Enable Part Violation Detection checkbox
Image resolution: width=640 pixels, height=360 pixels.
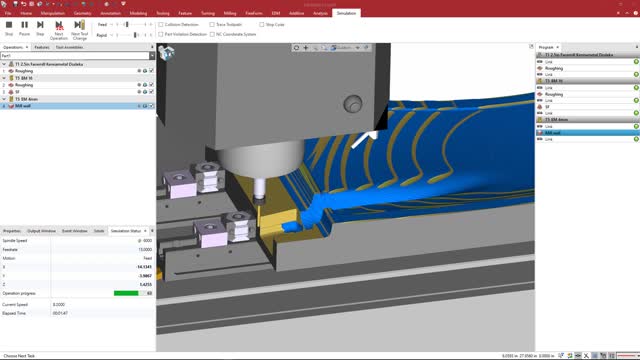pyautogui.click(x=161, y=34)
